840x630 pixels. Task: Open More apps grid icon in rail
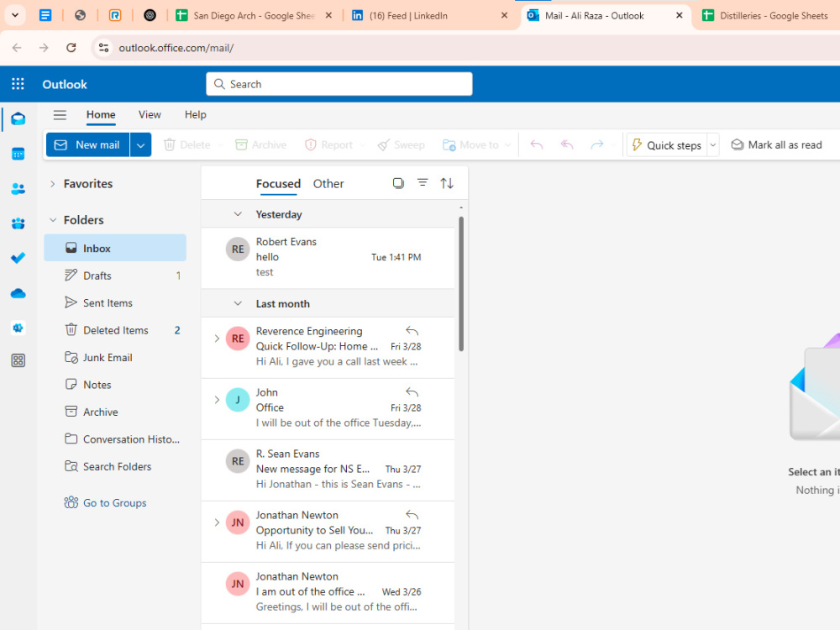coord(18,360)
